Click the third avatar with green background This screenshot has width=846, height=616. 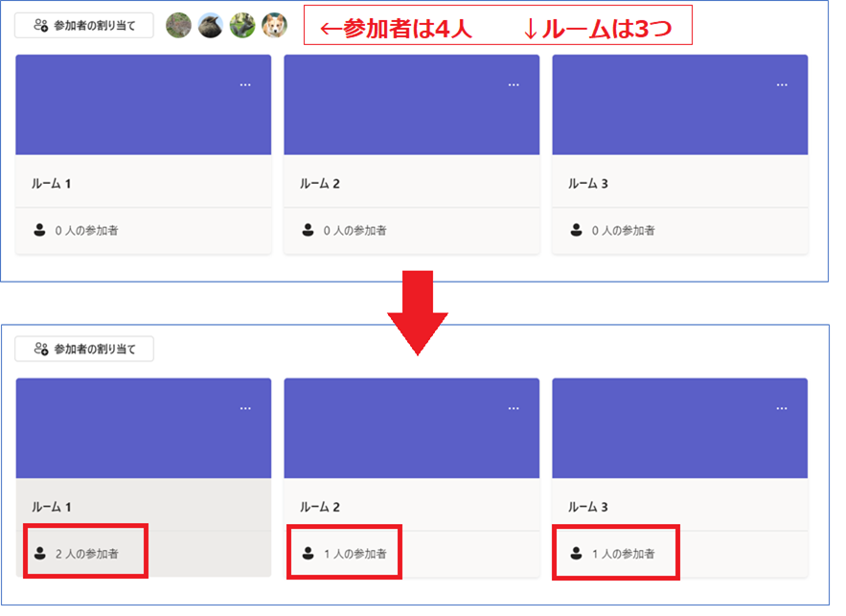pos(242,26)
